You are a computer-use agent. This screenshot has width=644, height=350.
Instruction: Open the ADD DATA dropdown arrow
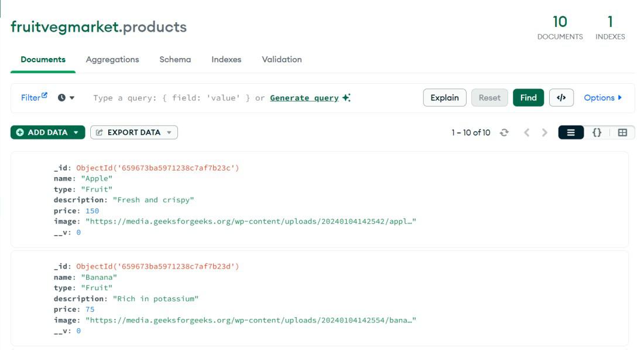click(x=76, y=132)
